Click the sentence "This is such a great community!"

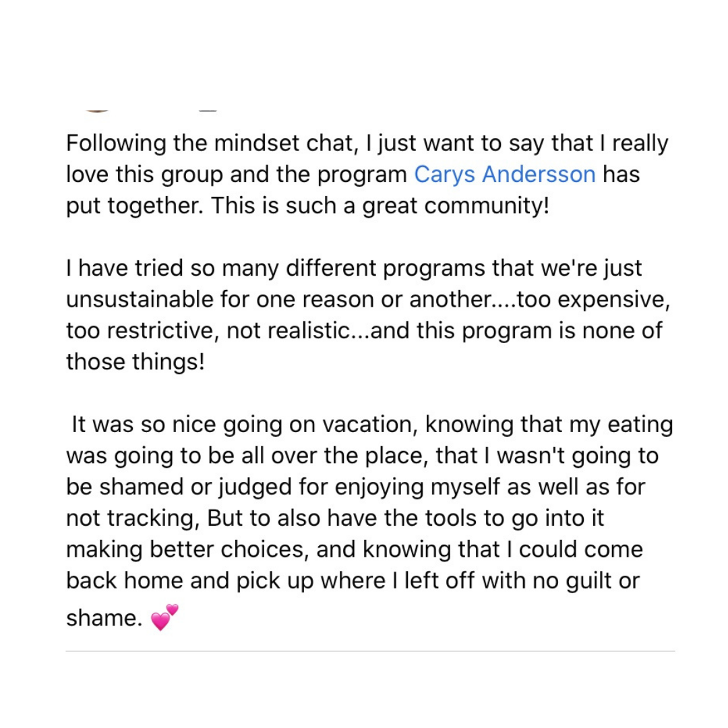(x=381, y=206)
